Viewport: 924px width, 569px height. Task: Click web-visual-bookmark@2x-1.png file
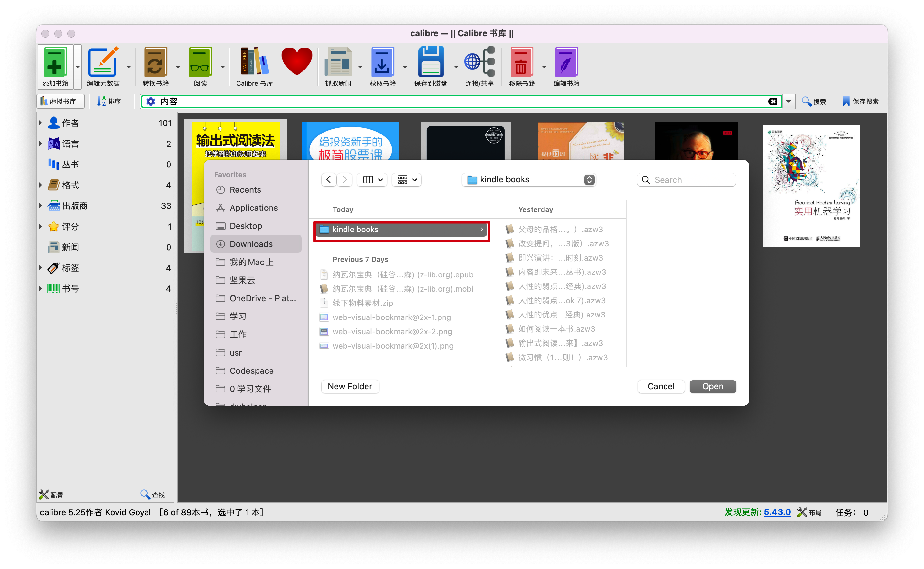[x=391, y=317]
